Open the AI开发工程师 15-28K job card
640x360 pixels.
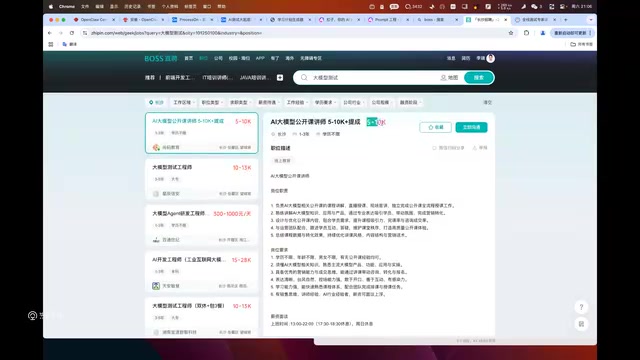pyautogui.click(x=202, y=272)
